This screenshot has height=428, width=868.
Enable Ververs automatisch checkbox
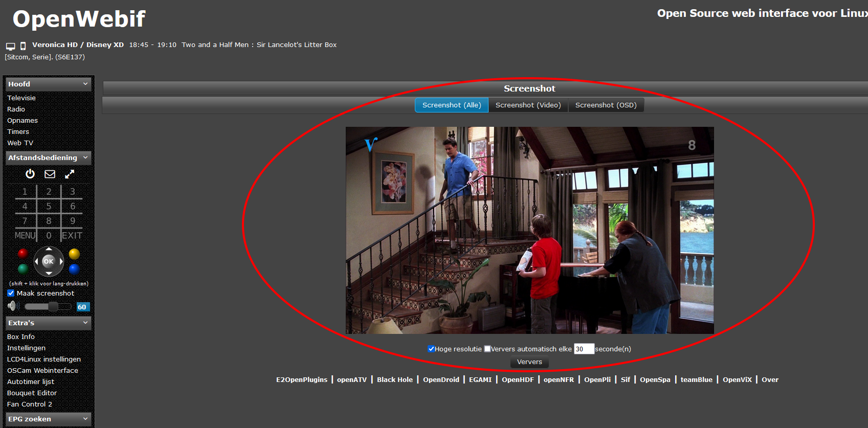pos(487,349)
